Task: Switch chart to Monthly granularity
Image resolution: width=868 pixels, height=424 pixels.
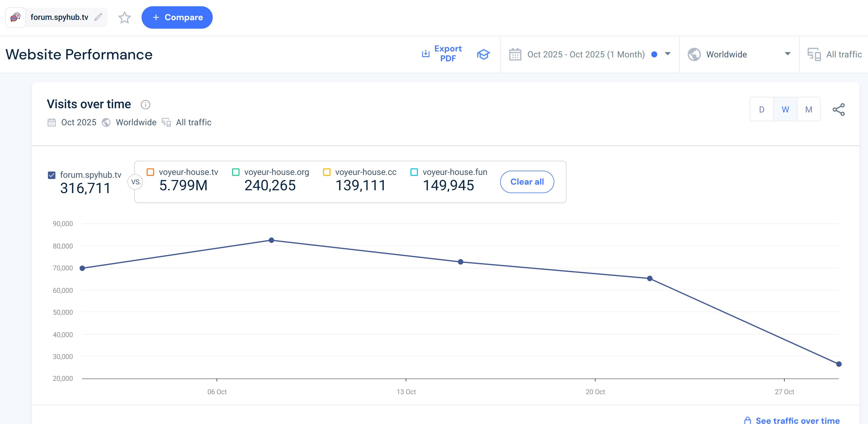Action: (x=808, y=110)
